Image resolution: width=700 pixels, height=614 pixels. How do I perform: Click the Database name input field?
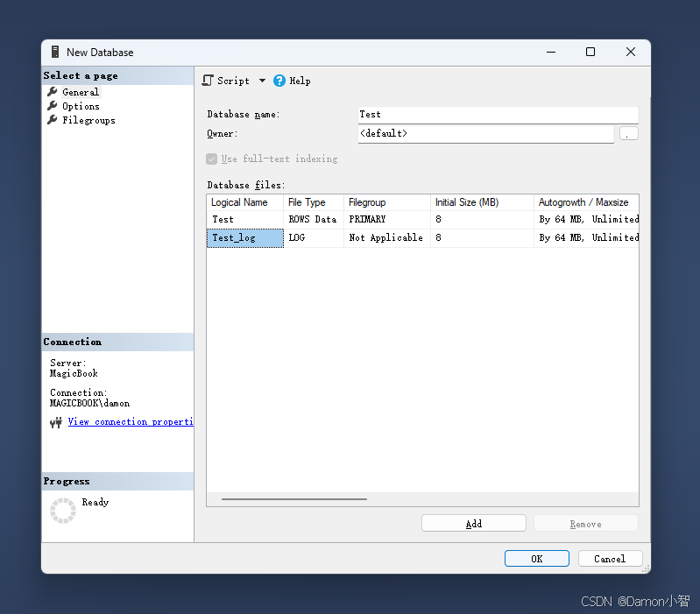[498, 115]
